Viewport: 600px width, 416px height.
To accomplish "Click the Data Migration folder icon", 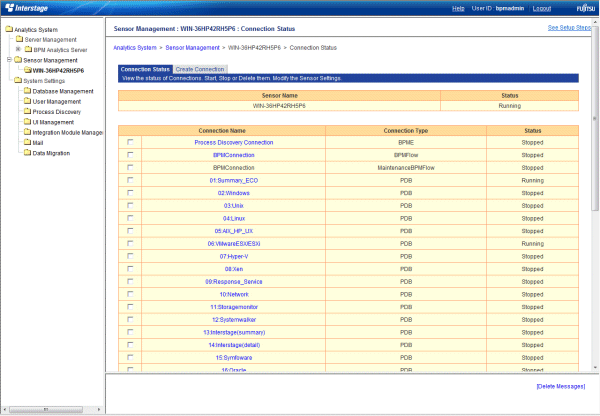I will click(27, 153).
